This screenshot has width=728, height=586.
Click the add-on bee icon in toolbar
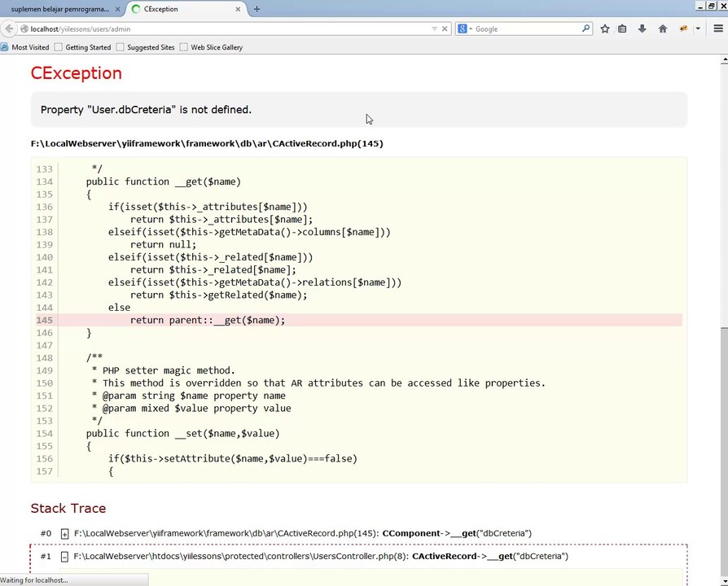683,28
